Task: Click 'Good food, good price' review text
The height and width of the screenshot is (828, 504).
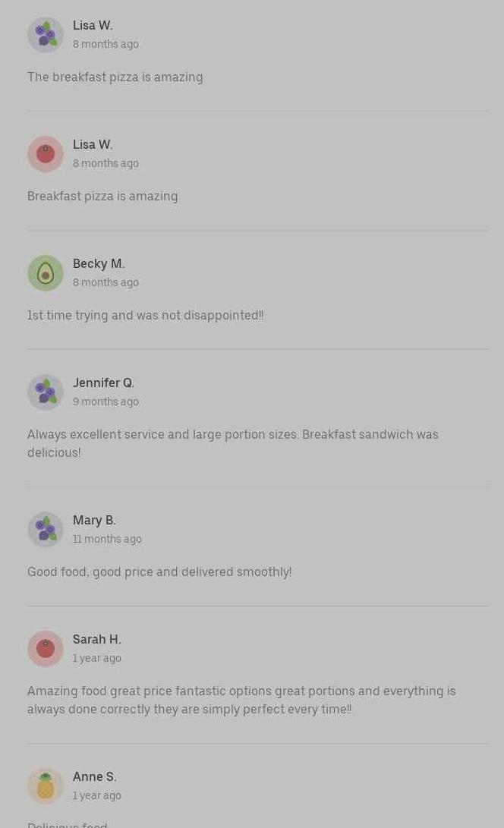Action: click(159, 571)
